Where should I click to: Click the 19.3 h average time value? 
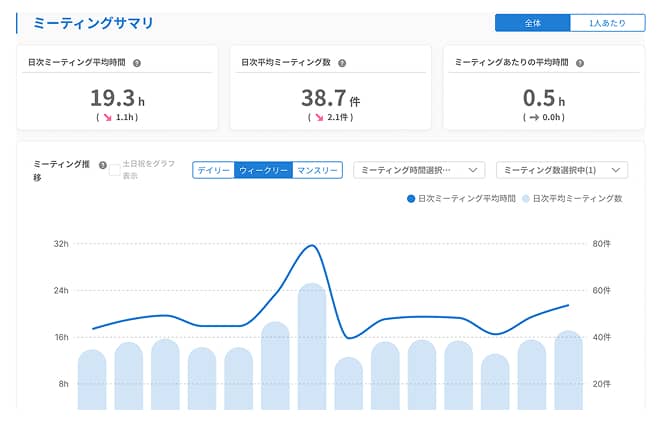(117, 98)
